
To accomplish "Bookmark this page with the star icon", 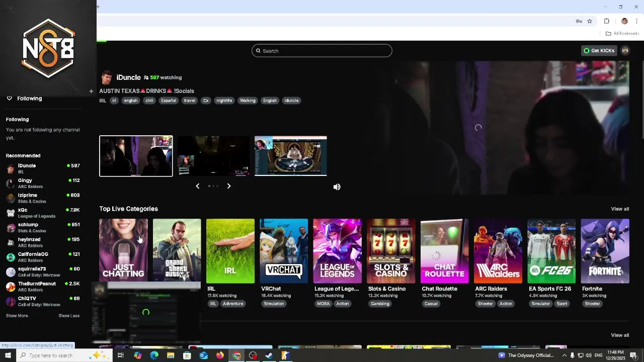I will [x=590, y=21].
